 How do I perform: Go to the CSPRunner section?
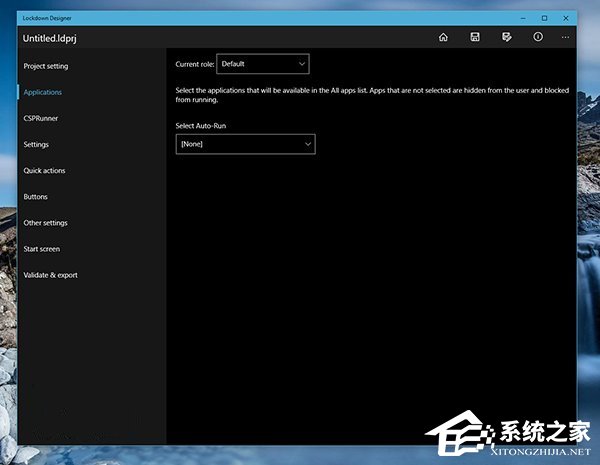point(41,118)
